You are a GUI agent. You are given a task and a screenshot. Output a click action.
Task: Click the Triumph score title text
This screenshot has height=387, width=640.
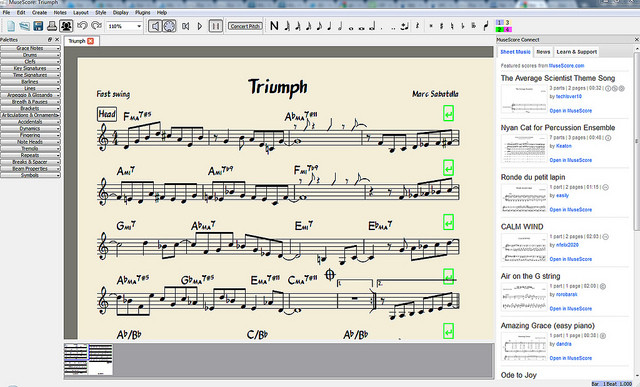pos(278,87)
